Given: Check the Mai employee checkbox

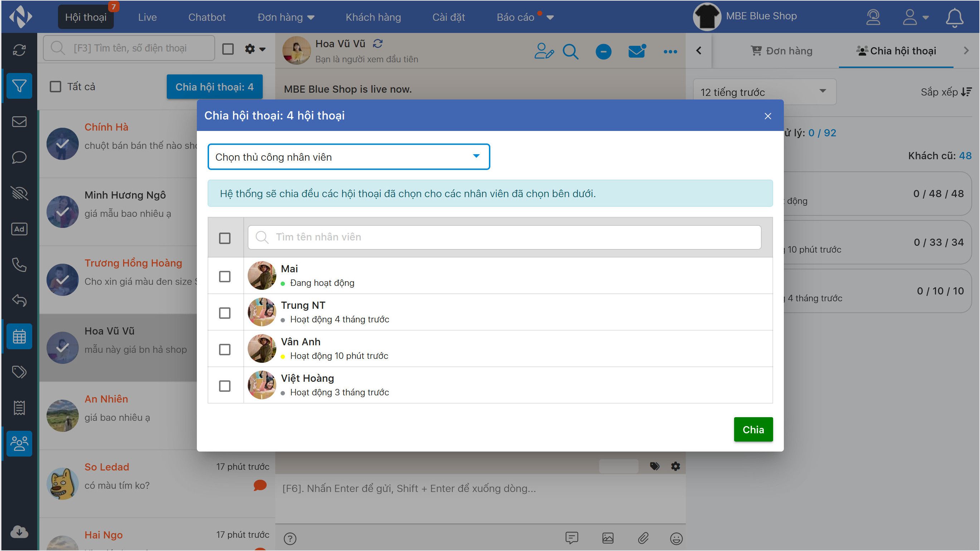Looking at the screenshot, I should [x=225, y=277].
